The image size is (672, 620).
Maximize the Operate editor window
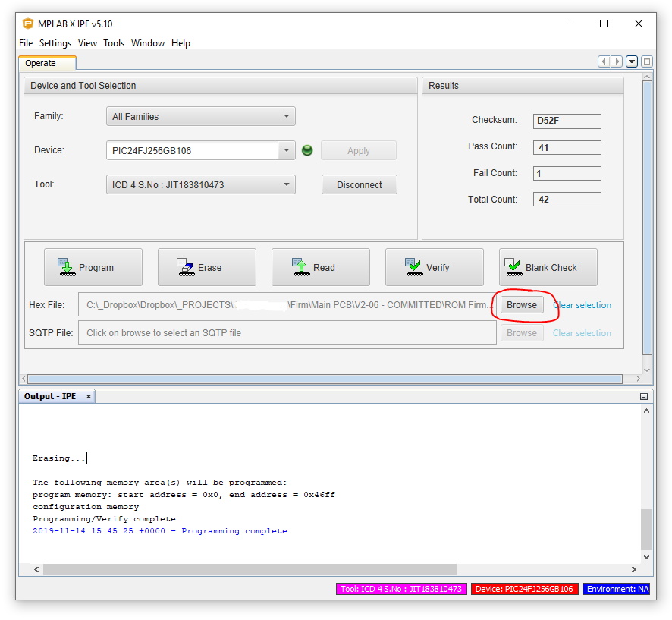click(647, 61)
